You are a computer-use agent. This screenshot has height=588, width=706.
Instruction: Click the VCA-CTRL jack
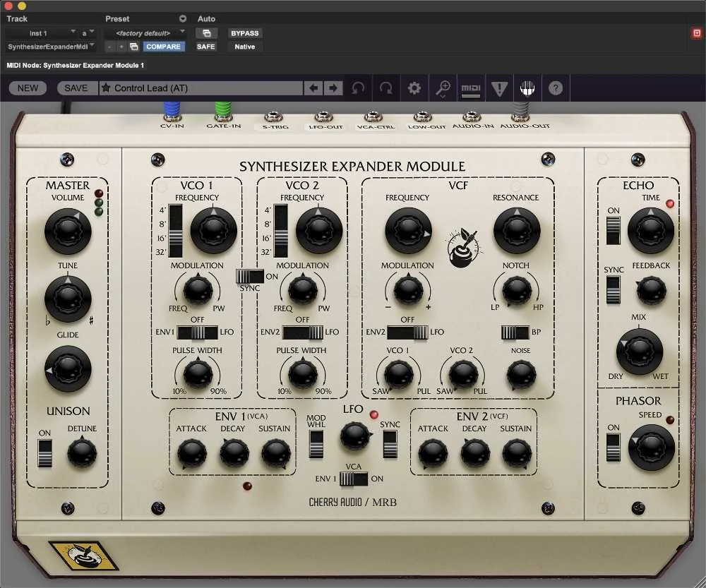373,118
